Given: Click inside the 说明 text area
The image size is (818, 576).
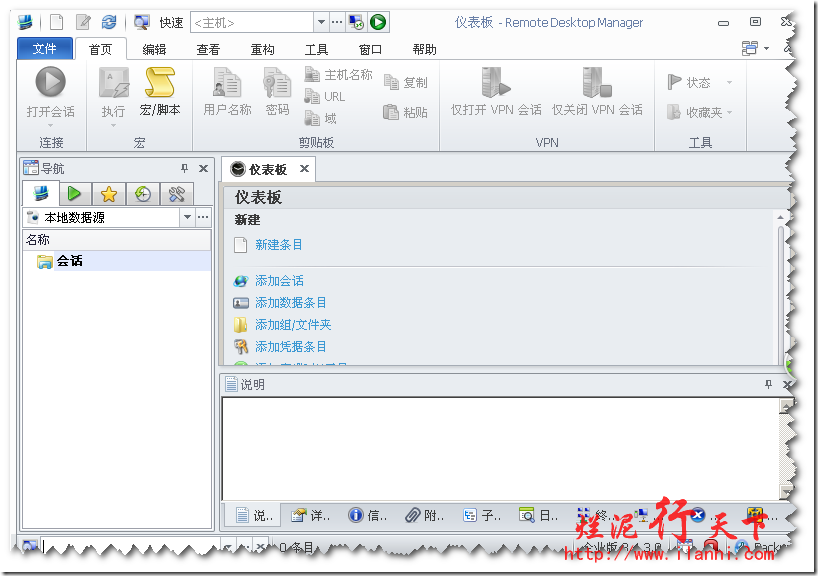Looking at the screenshot, I should (x=500, y=449).
